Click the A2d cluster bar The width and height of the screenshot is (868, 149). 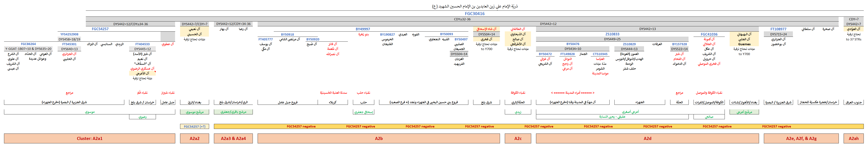point(647,139)
